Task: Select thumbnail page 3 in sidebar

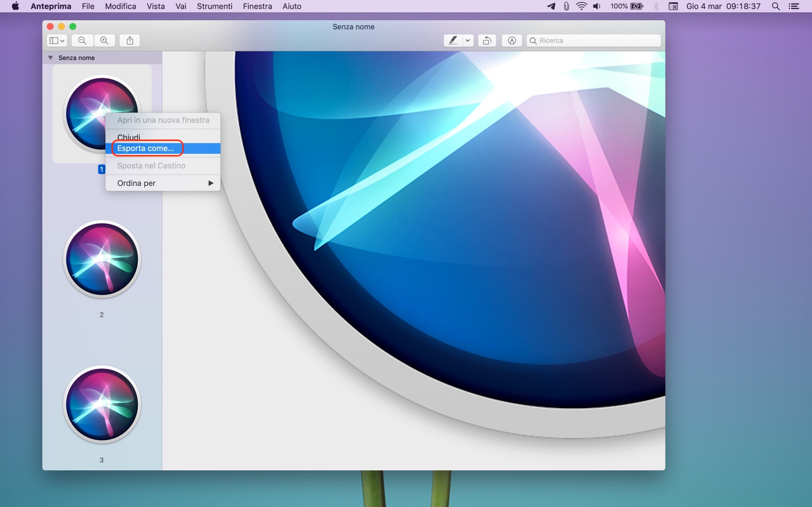Action: 102,404
